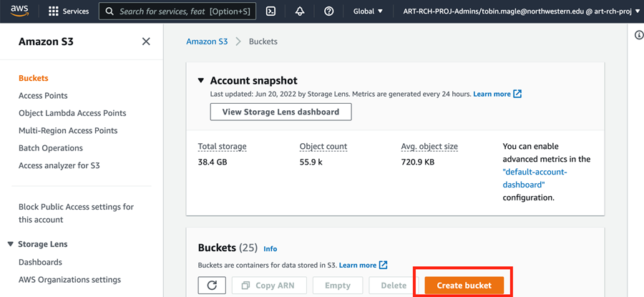
Task: Click View Storage Lens dashboard button
Action: [280, 112]
